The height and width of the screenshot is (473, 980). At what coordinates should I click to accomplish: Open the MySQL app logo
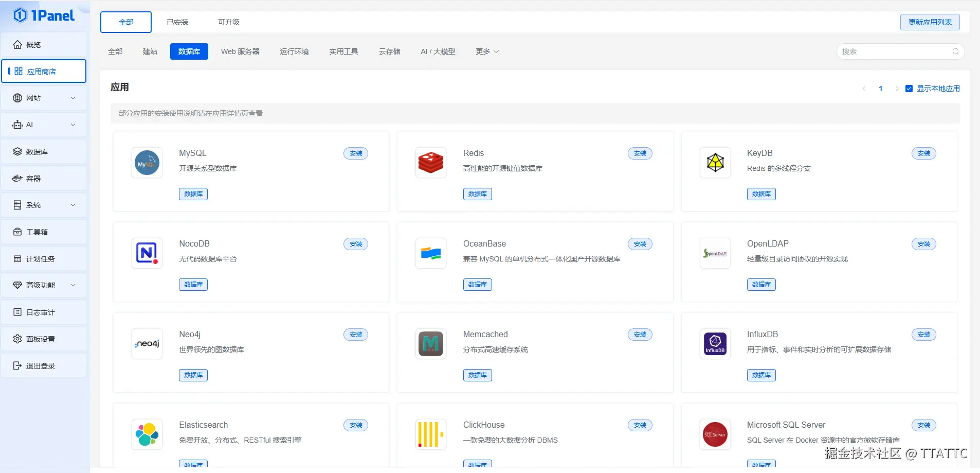point(147,163)
